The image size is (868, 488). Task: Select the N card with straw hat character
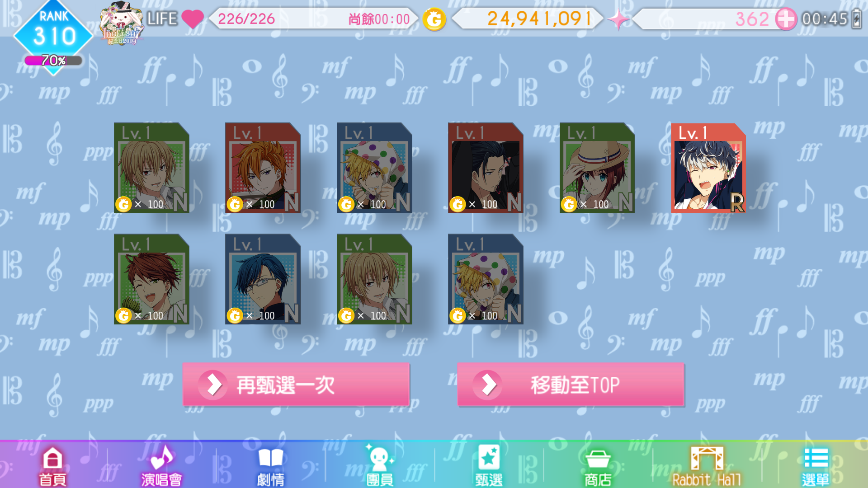point(597,168)
